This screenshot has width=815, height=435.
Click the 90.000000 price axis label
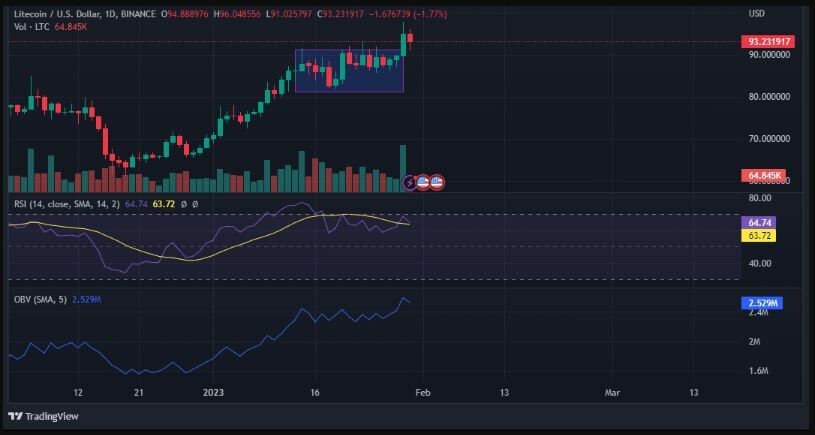[770, 55]
